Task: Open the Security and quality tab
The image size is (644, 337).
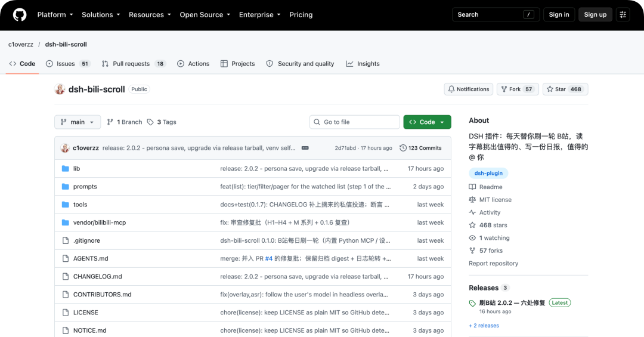Action: [300, 64]
